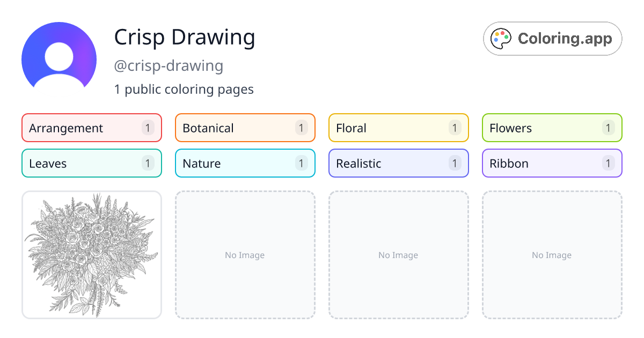
Task: Toggle the Nature category filter
Action: click(x=245, y=163)
